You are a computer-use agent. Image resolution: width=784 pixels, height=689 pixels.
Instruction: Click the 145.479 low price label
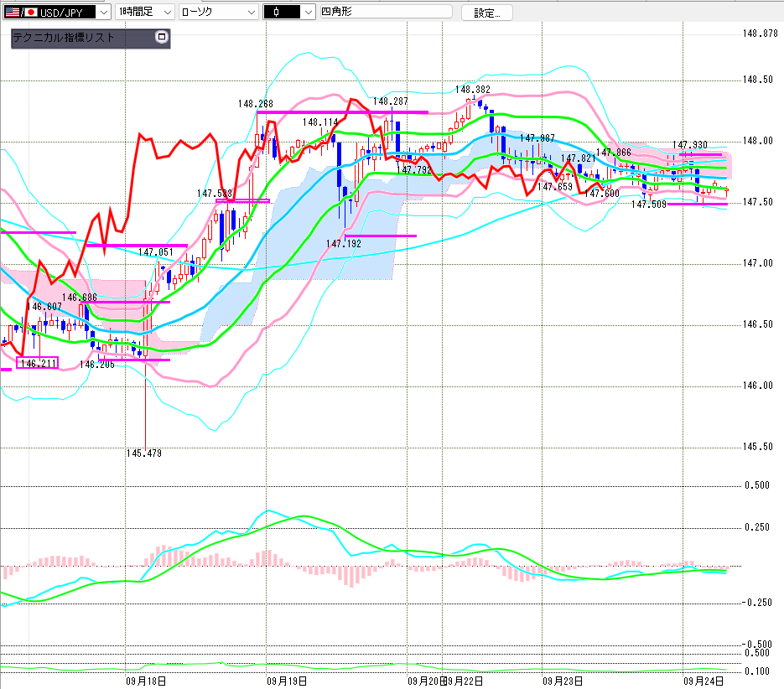144,453
